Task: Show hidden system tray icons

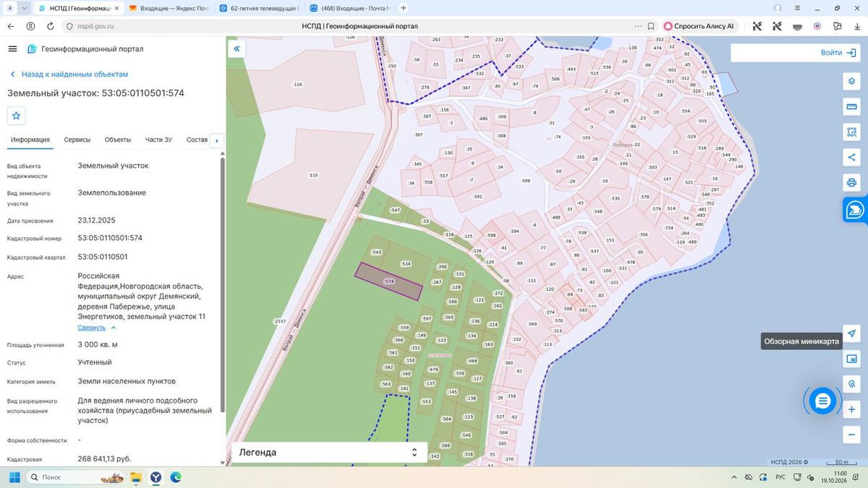Action: tap(735, 477)
